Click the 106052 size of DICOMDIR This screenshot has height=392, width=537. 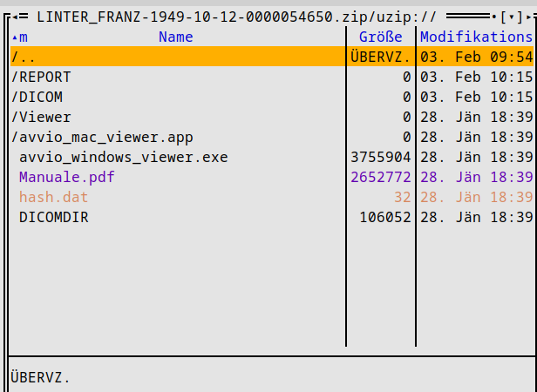point(384,217)
